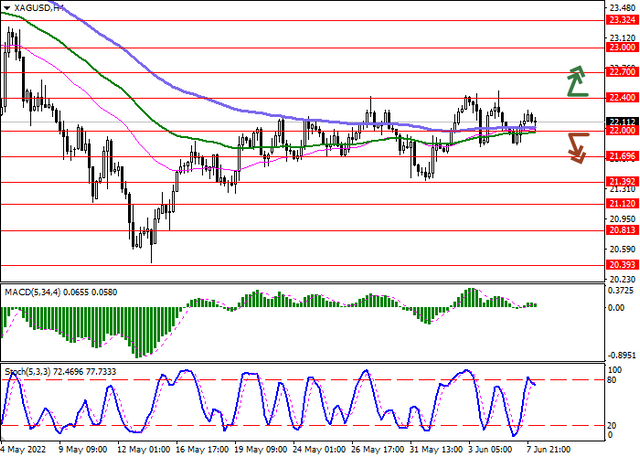Open the XAGUSD chart symbol dropdown arrow
Screen dimensions: 640x457
point(7,8)
